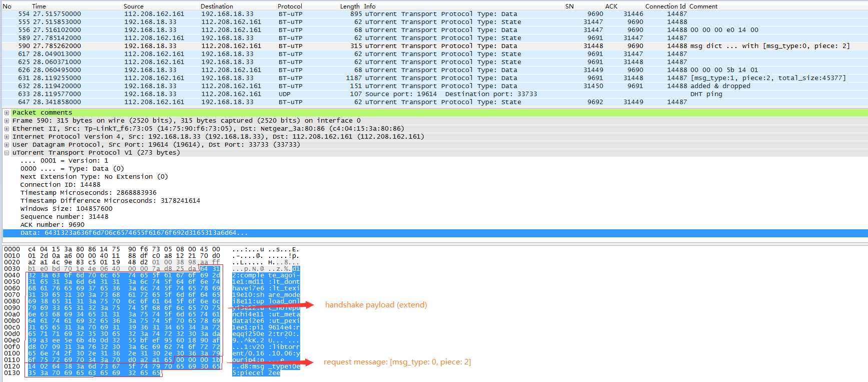Screen dimensions: 868x382
Task: Select UDP packet 633 DHT ping
Action: (x=435, y=94)
